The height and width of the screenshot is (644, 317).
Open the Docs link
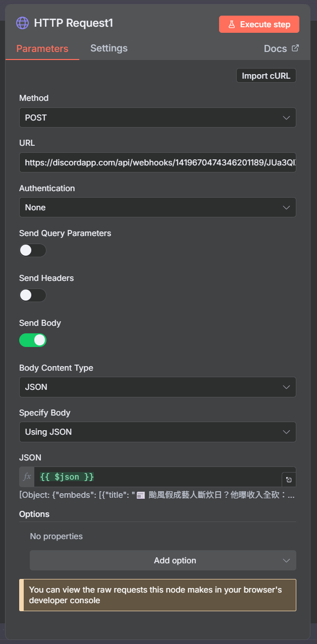tap(276, 49)
